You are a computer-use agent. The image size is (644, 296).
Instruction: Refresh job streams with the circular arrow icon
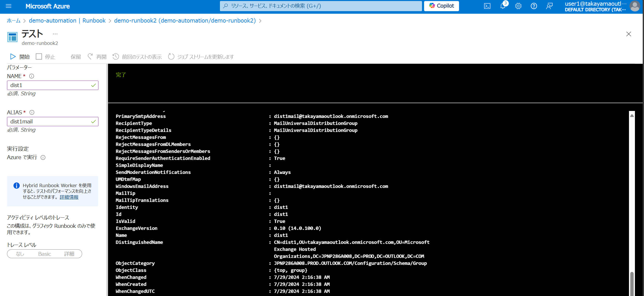click(171, 57)
